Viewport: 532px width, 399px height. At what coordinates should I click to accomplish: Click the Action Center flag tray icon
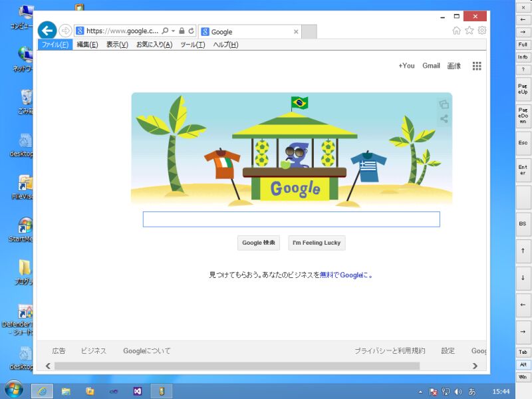pyautogui.click(x=433, y=392)
